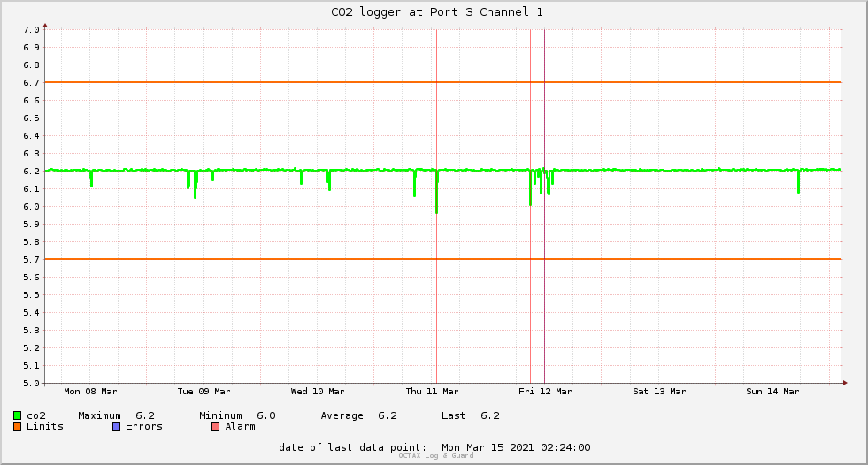Click the 'Maximum 6.2' statistic

point(116,415)
